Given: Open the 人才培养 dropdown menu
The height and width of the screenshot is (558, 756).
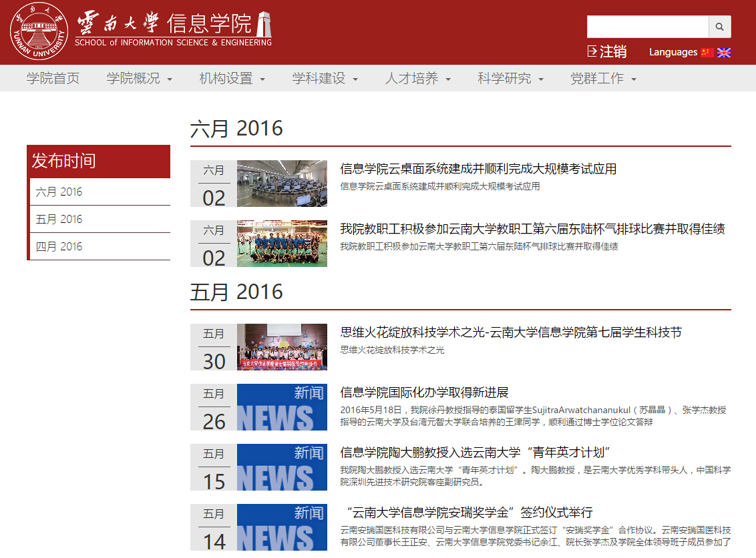Looking at the screenshot, I should point(417,79).
